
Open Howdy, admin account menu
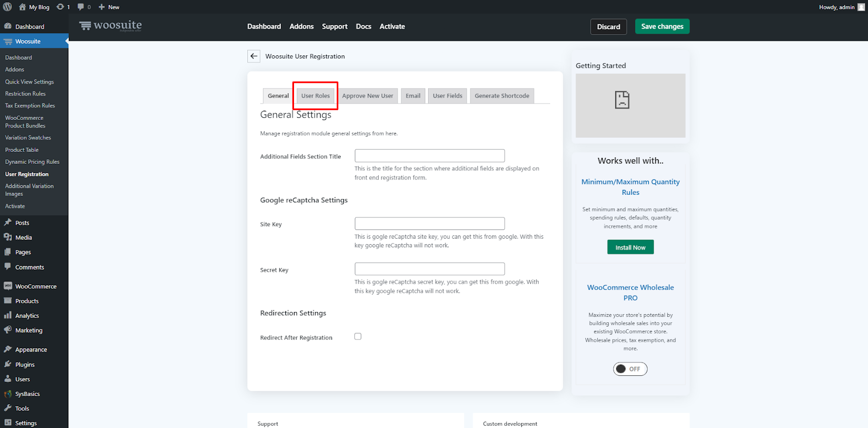coord(841,7)
